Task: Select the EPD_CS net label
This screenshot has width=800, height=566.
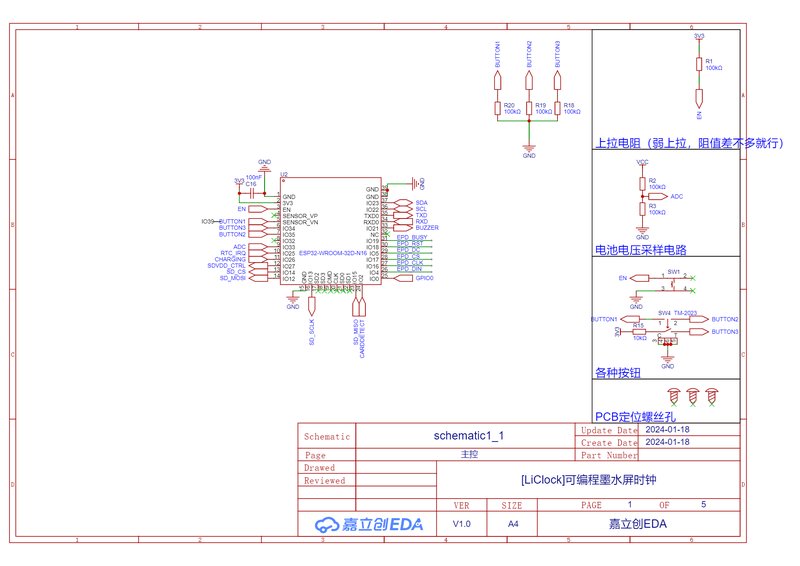Action: click(409, 256)
